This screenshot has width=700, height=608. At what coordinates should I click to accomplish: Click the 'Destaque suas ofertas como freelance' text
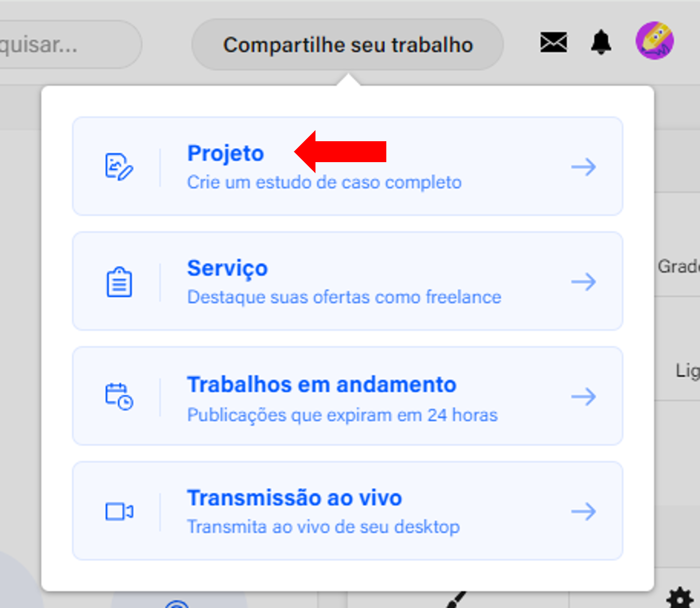click(344, 297)
